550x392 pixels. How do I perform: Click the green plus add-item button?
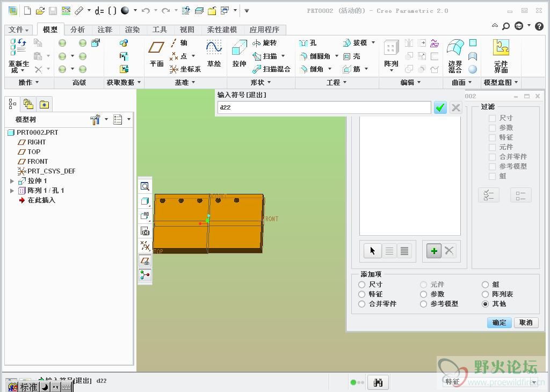click(434, 251)
